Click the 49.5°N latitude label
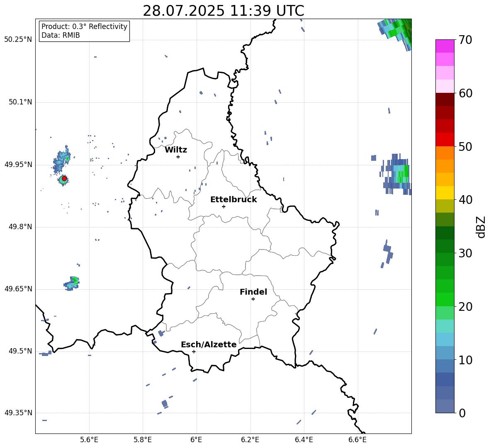This screenshot has width=491, height=448. pos(20,351)
